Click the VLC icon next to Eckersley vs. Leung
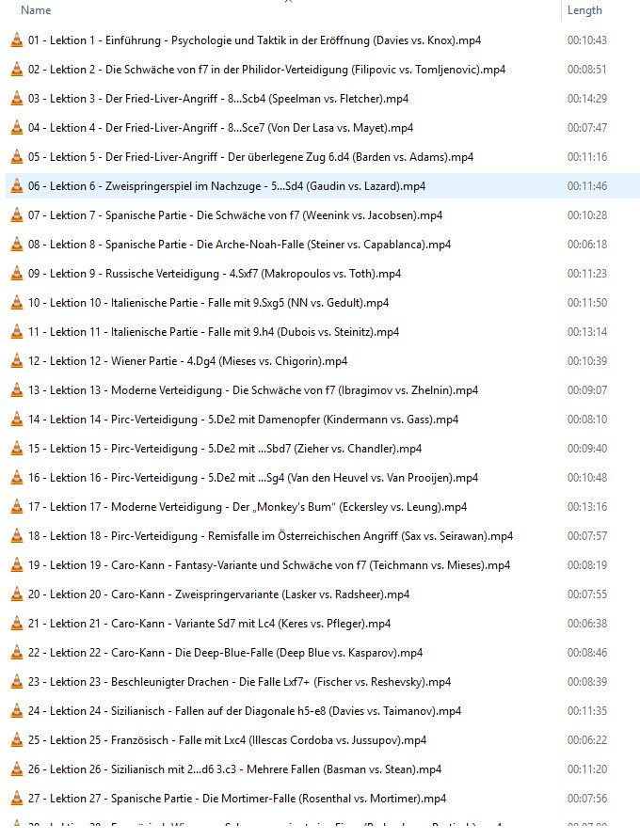Screen dimensions: 640x840 click(17, 507)
